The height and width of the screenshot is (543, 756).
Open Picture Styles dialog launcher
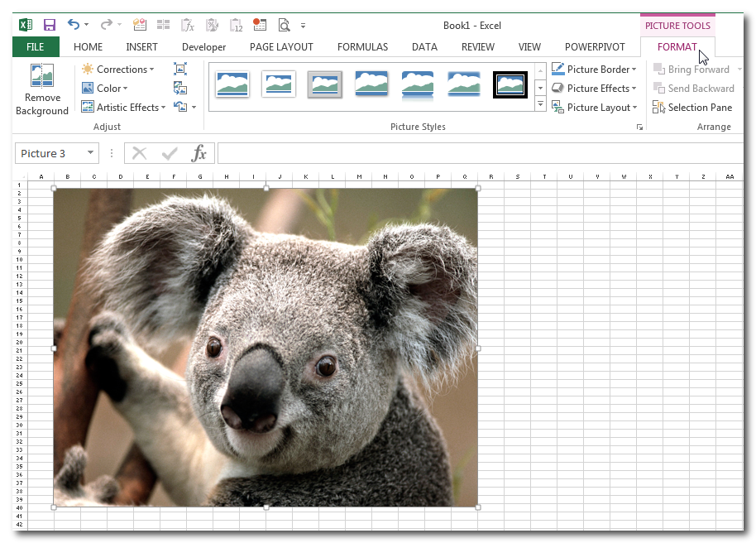tap(639, 127)
